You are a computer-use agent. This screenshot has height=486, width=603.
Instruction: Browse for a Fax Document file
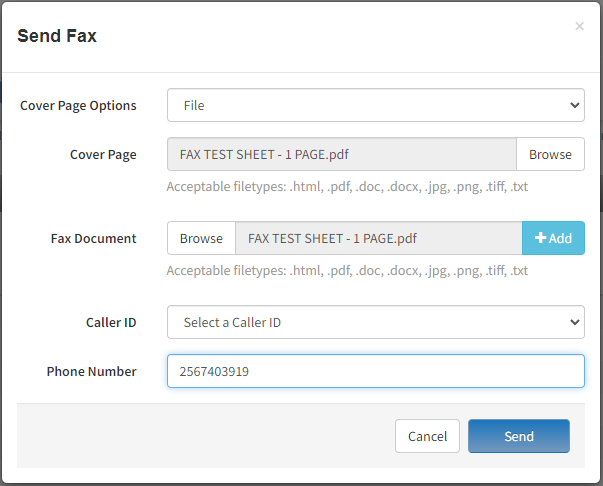pos(201,238)
